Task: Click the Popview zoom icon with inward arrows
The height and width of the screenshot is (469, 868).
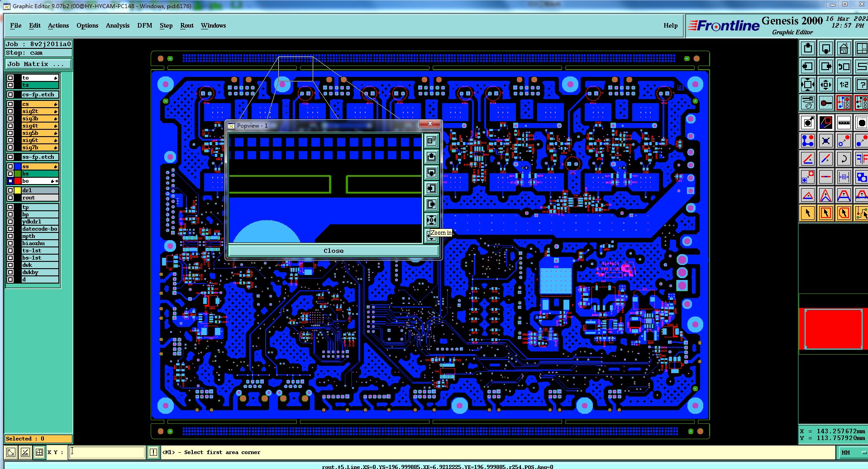Action: [431, 220]
